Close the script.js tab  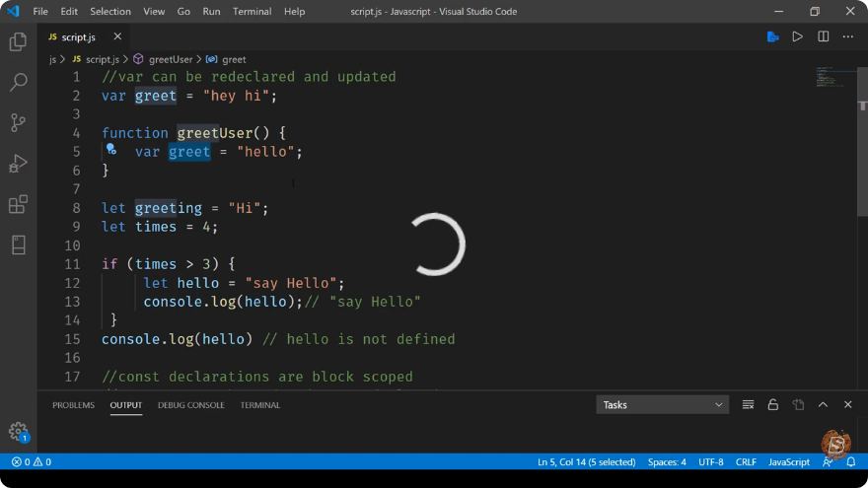pos(117,36)
